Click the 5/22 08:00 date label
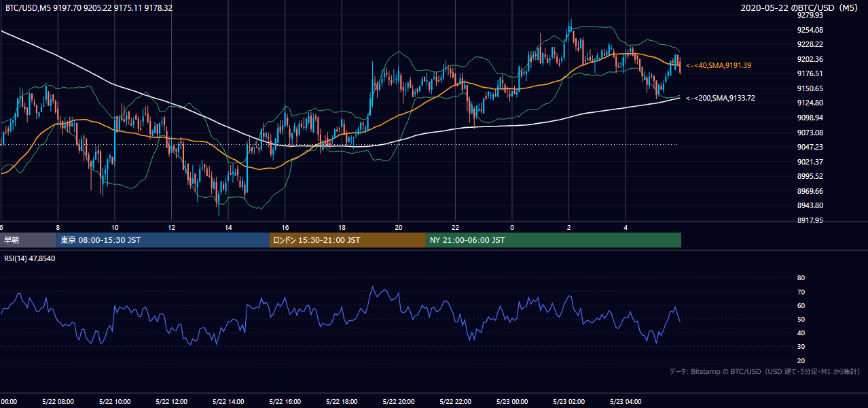 tap(58, 402)
